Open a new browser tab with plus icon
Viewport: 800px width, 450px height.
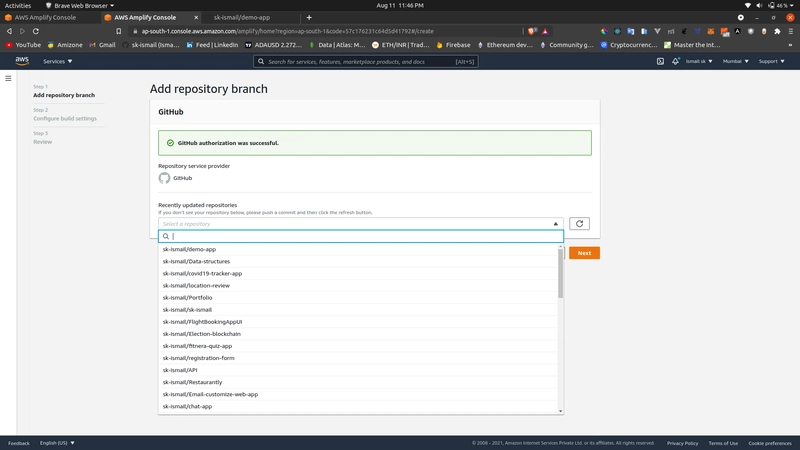coord(309,17)
